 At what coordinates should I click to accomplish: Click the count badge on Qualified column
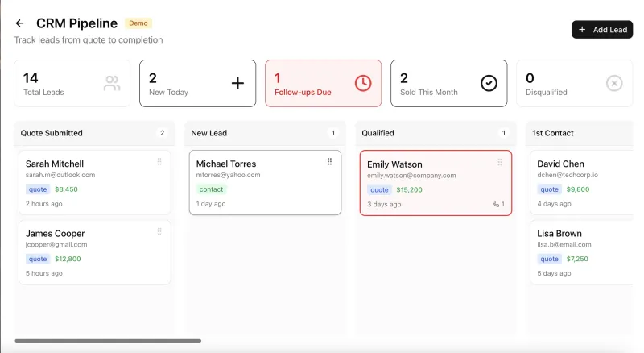coord(504,133)
